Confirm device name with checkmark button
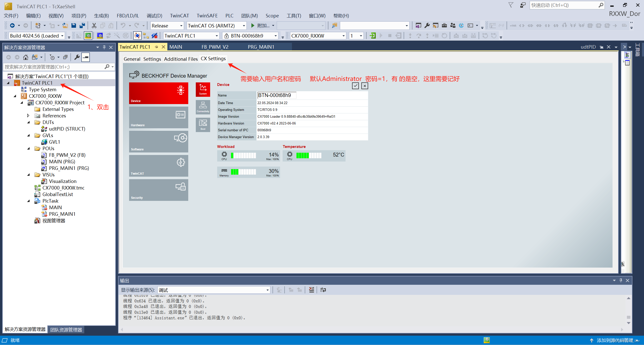644x345 pixels. pos(355,86)
